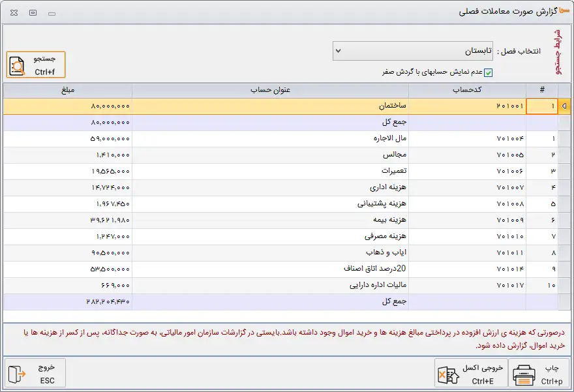Click the کدحساب column header
Screen dimensions: 574x392
pos(467,90)
